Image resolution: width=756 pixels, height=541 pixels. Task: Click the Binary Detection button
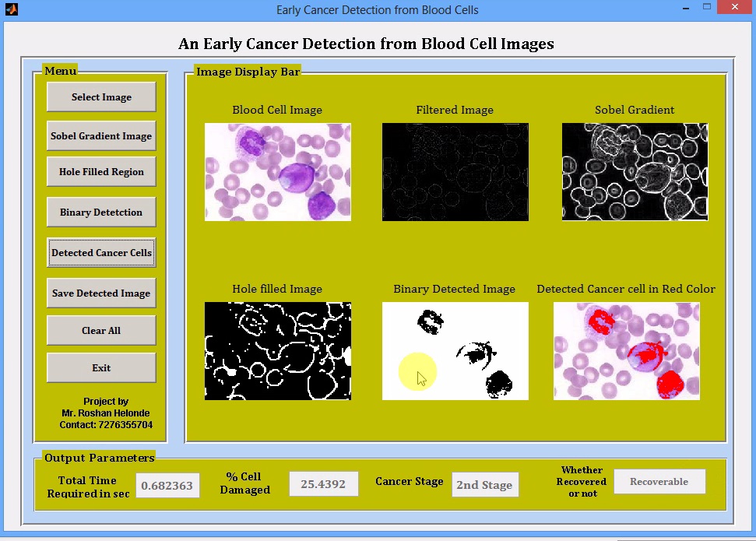(x=100, y=212)
